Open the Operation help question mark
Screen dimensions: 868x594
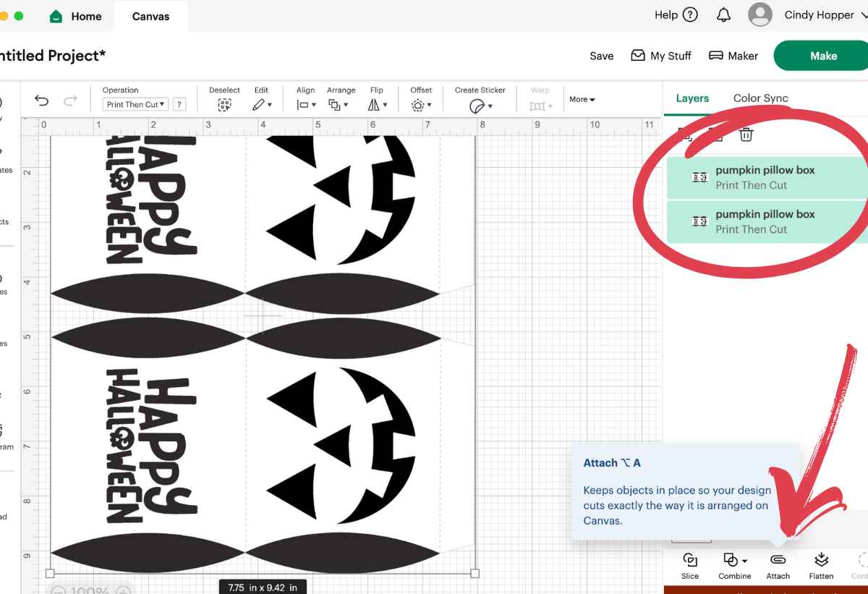[x=179, y=104]
